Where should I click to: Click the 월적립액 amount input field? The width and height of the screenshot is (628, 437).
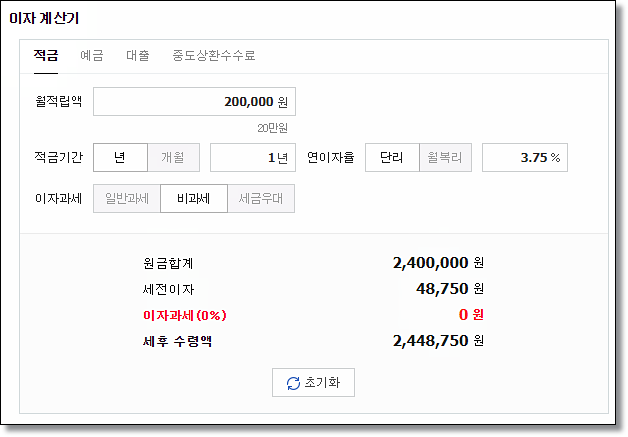(194, 102)
